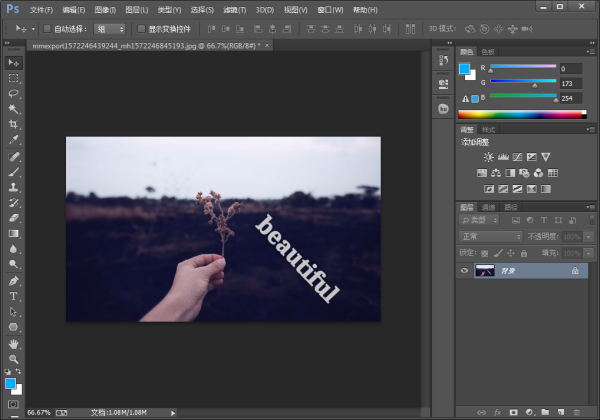Select the Eraser tool
This screenshot has height=420, width=600.
click(x=13, y=218)
